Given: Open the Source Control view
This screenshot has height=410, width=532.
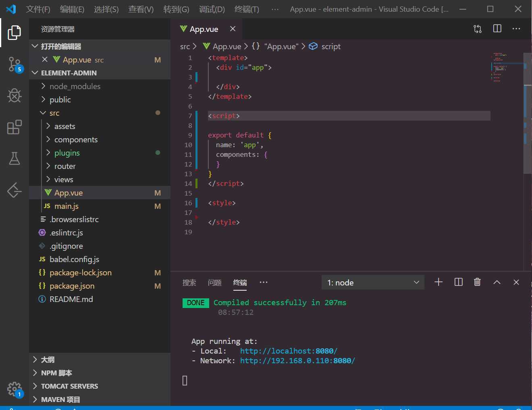Looking at the screenshot, I should [15, 65].
